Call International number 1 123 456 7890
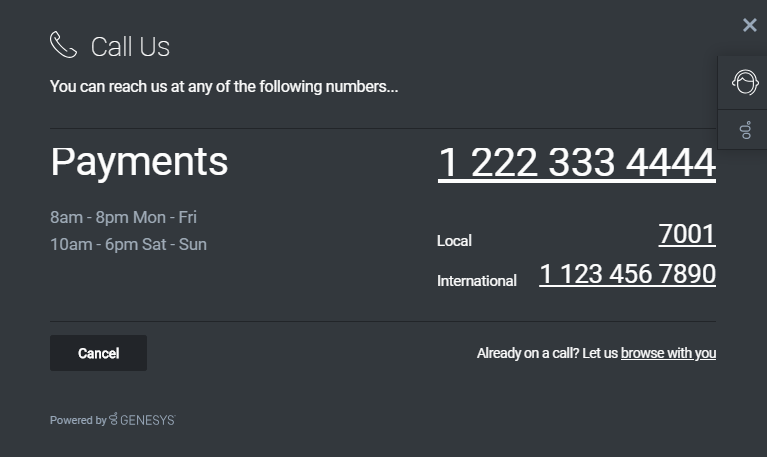The height and width of the screenshot is (457, 767). pyautogui.click(x=627, y=274)
